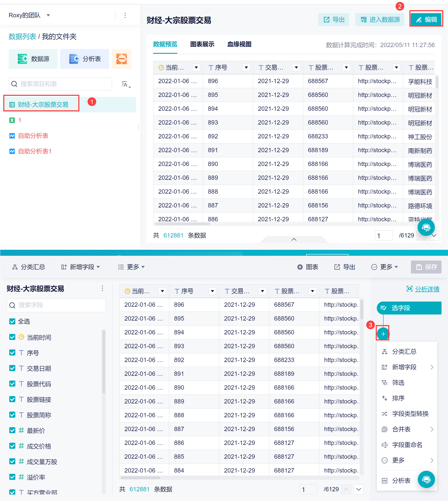
Task: Click the orange more-options icon beside 分析表
Action: point(122,59)
